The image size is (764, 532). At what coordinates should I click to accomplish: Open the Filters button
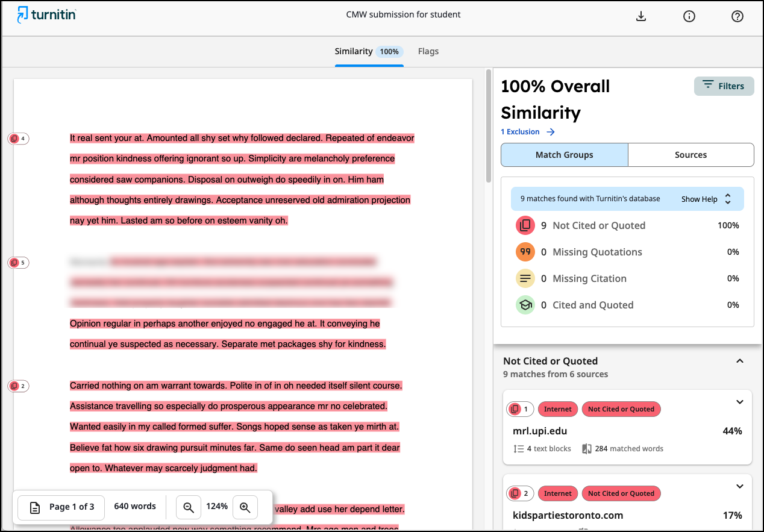pos(724,86)
